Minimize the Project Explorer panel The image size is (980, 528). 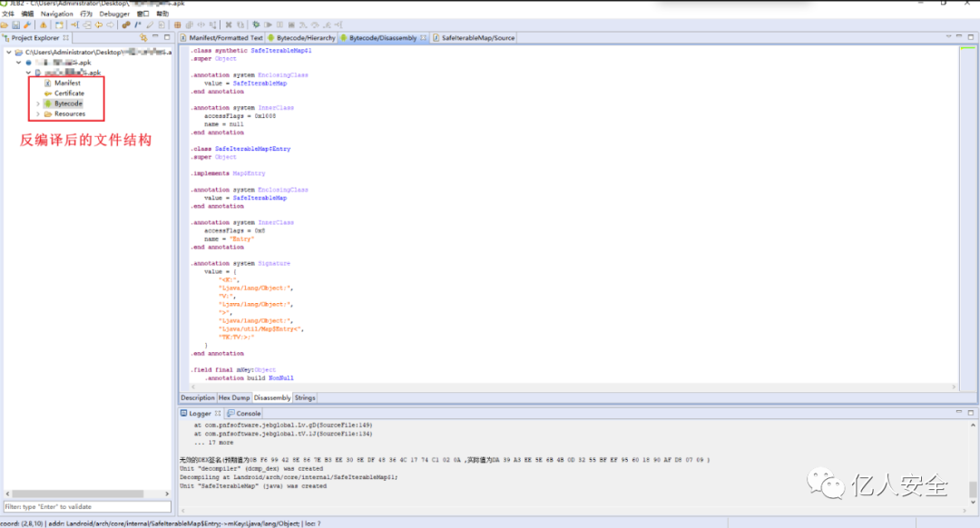point(155,37)
